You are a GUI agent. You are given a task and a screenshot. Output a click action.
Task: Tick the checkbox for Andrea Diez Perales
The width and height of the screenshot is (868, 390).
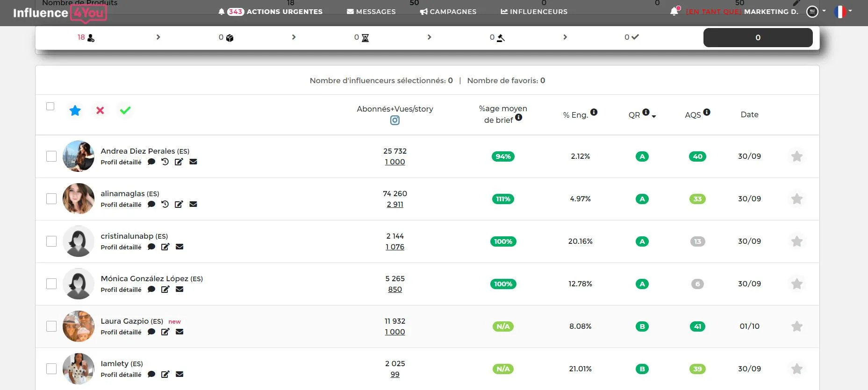click(51, 156)
